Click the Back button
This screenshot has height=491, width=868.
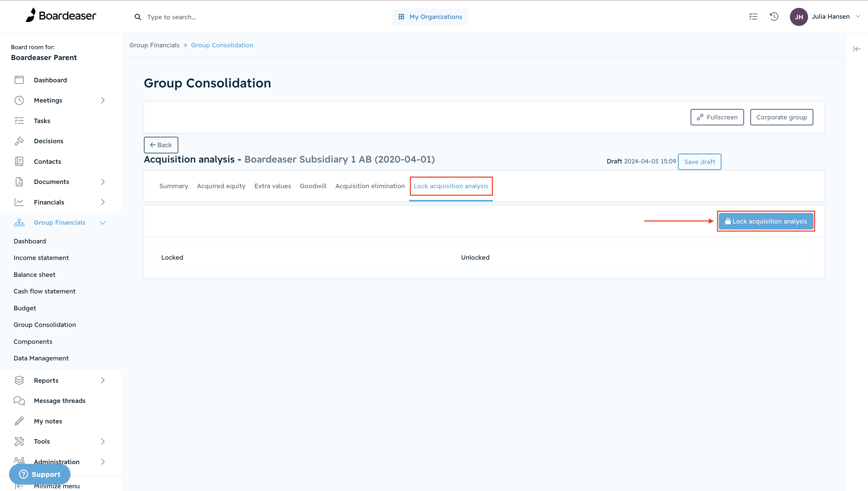click(161, 145)
